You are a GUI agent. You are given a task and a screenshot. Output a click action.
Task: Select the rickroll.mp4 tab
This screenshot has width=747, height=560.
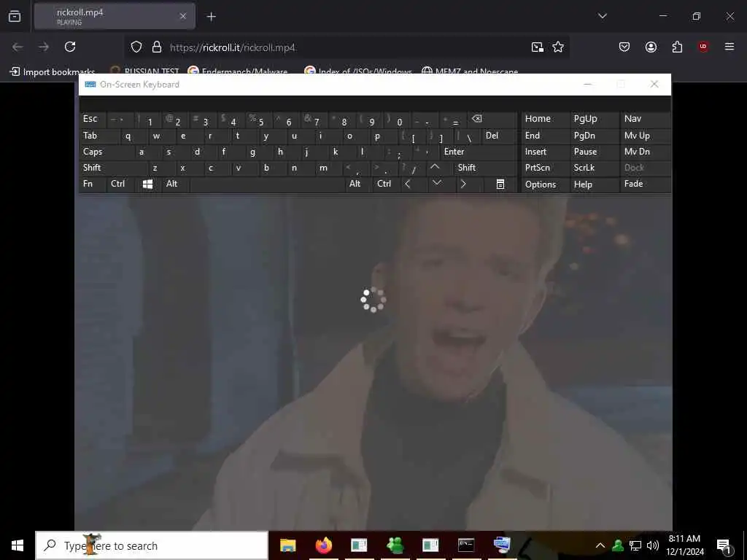(115, 17)
